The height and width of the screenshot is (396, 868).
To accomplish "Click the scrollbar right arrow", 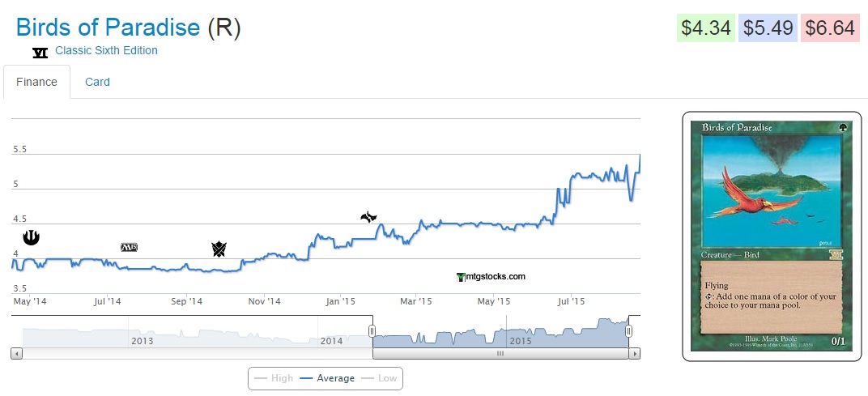I will tap(635, 353).
